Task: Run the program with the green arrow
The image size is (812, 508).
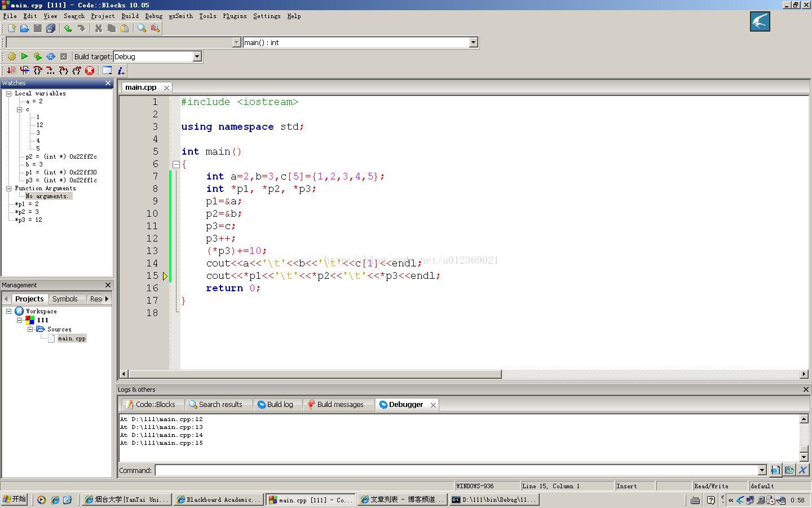Action: click(24, 56)
